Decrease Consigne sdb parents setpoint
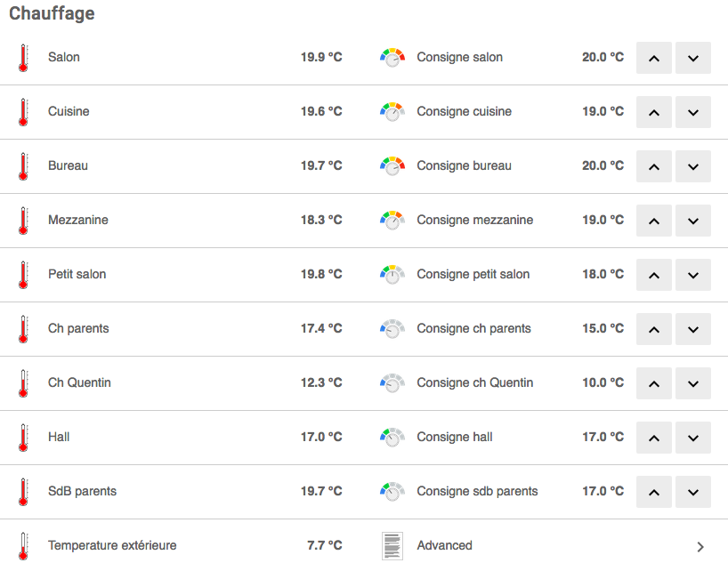Viewport: 728px width, 571px height. coord(693,492)
